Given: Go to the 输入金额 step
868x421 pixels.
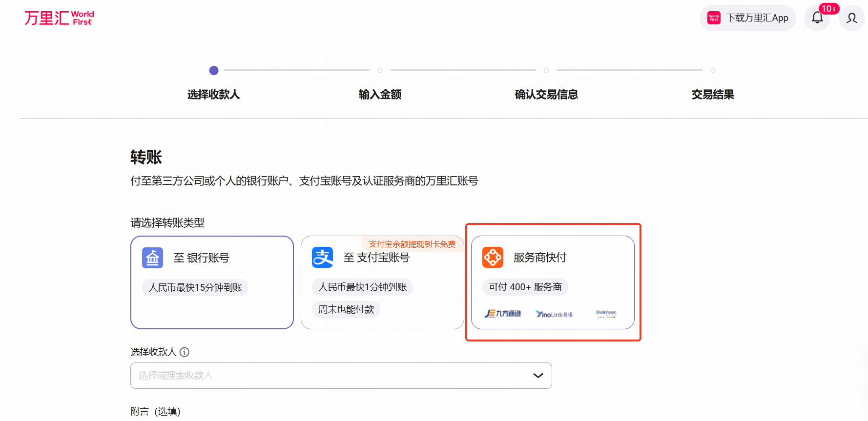Looking at the screenshot, I should click(x=380, y=94).
